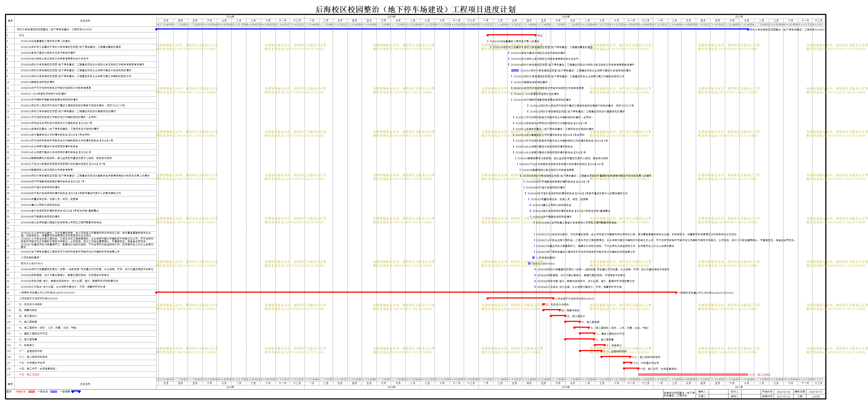The image size is (868, 404).
Task: Click the chart title 后海校区校园整治工程项目进度计划
Action: pos(415,10)
